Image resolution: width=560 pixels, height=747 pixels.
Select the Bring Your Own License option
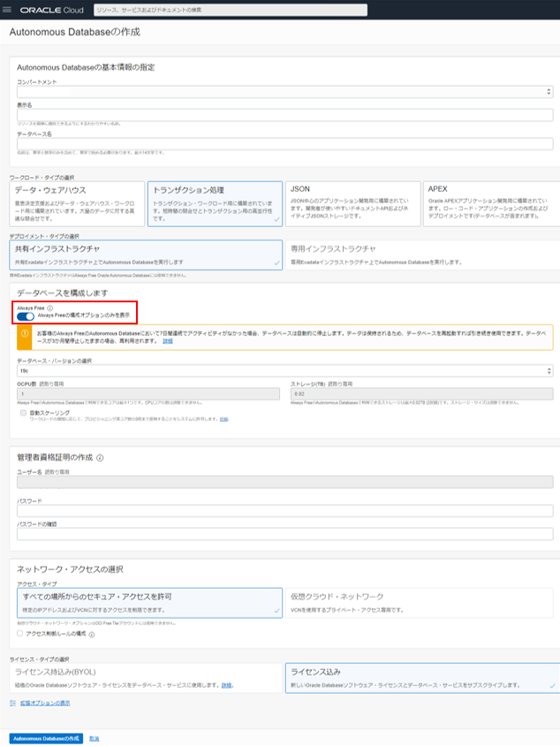click(x=146, y=678)
